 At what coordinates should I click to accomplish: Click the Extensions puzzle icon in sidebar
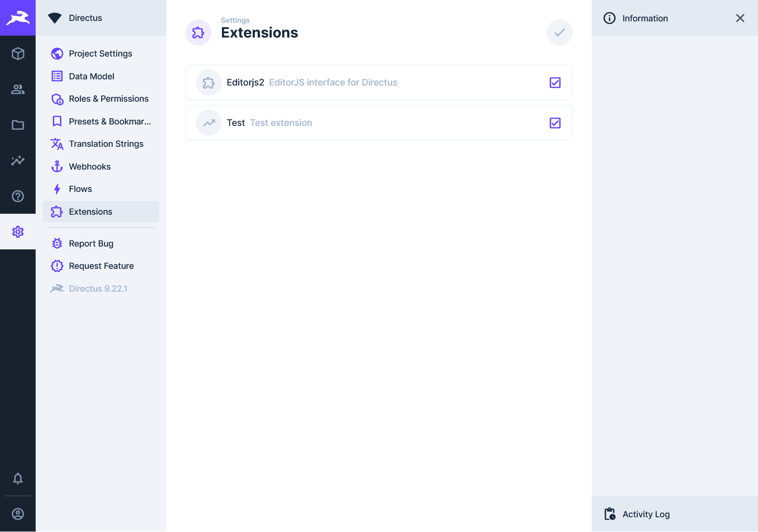coord(57,211)
